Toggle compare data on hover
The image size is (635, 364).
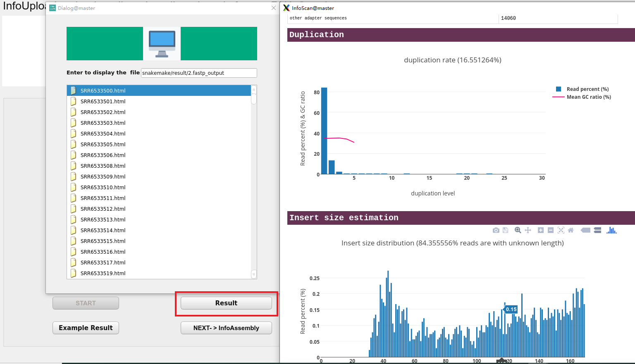coord(597,230)
